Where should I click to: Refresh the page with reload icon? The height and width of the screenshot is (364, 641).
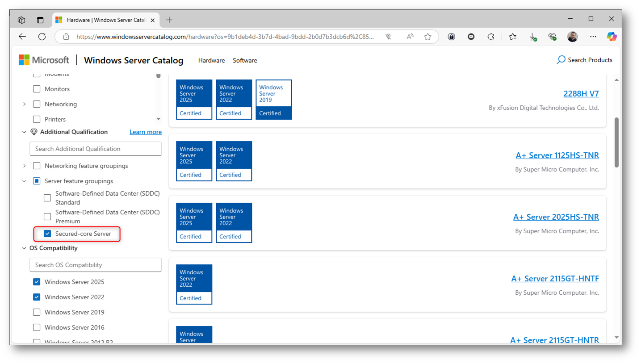[42, 37]
